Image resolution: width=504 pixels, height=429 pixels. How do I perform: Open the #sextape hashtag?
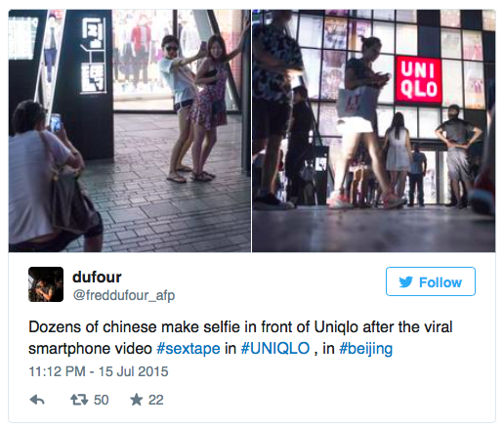coord(189,349)
